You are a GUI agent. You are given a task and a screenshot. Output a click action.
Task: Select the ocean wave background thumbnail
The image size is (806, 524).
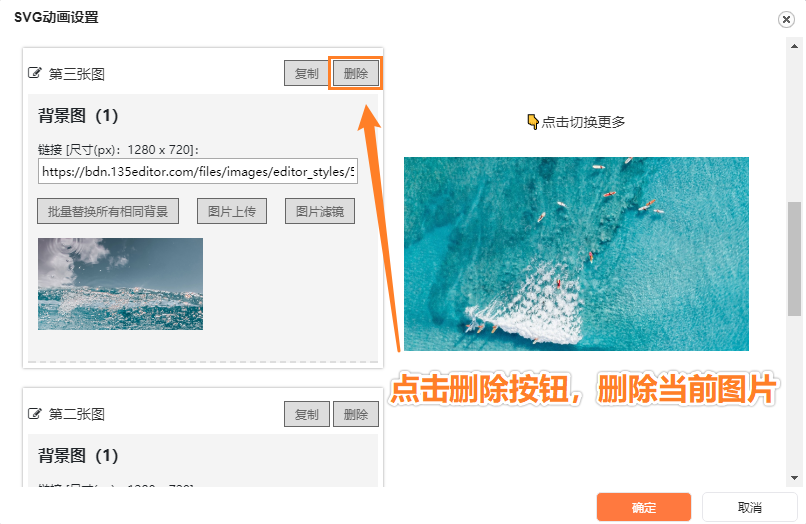click(120, 284)
